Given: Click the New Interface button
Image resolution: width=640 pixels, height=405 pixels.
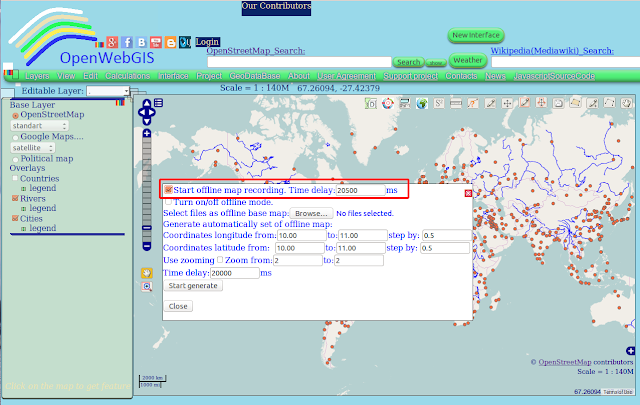Looking at the screenshot, I should click(x=476, y=36).
